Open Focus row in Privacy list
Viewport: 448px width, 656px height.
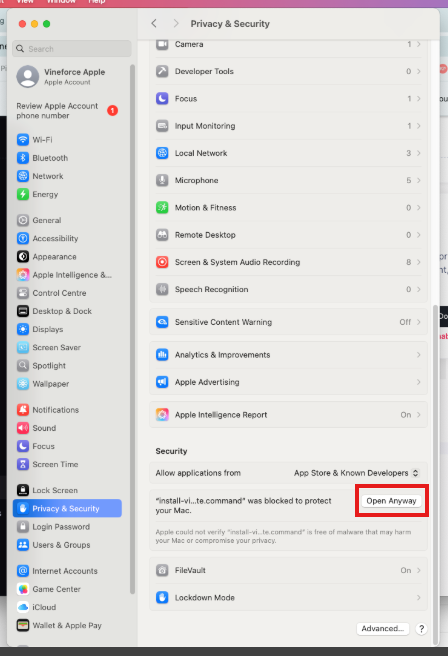288,99
